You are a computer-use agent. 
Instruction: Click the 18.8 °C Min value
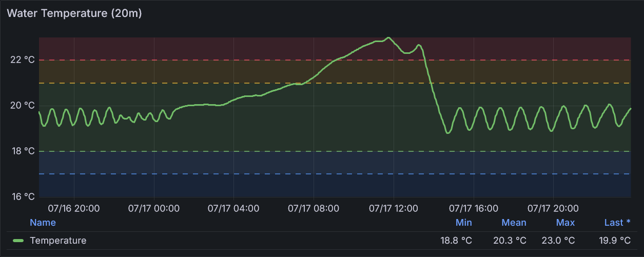[456, 241]
